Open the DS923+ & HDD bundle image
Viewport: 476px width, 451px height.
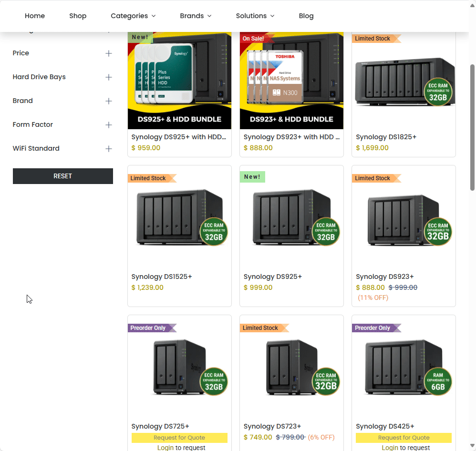pyautogui.click(x=291, y=81)
